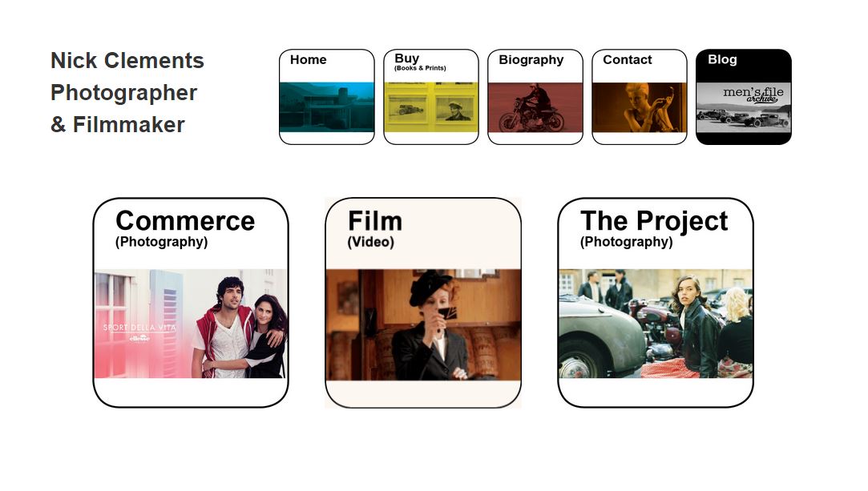Click the Buy navigation label
This screenshot has height=491, width=868.
pyautogui.click(x=407, y=58)
